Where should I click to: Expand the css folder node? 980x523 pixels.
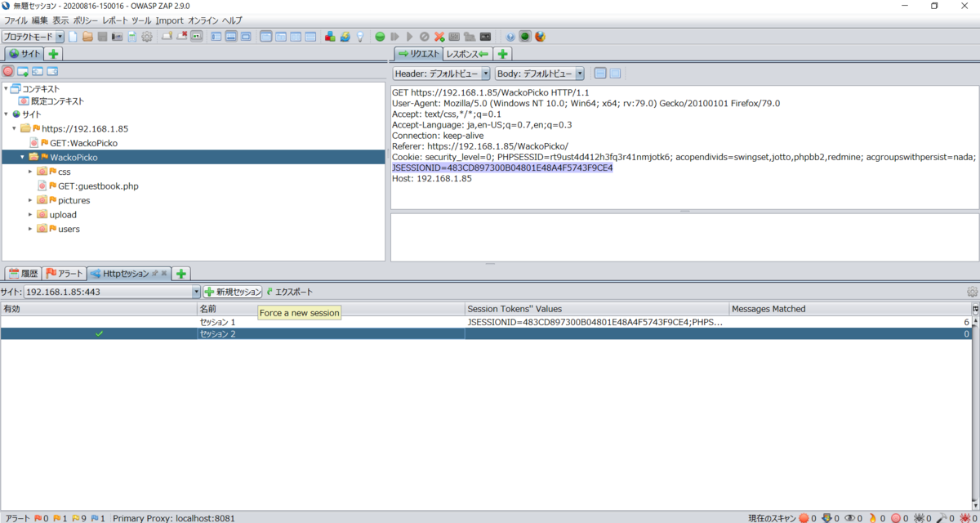pyautogui.click(x=31, y=172)
